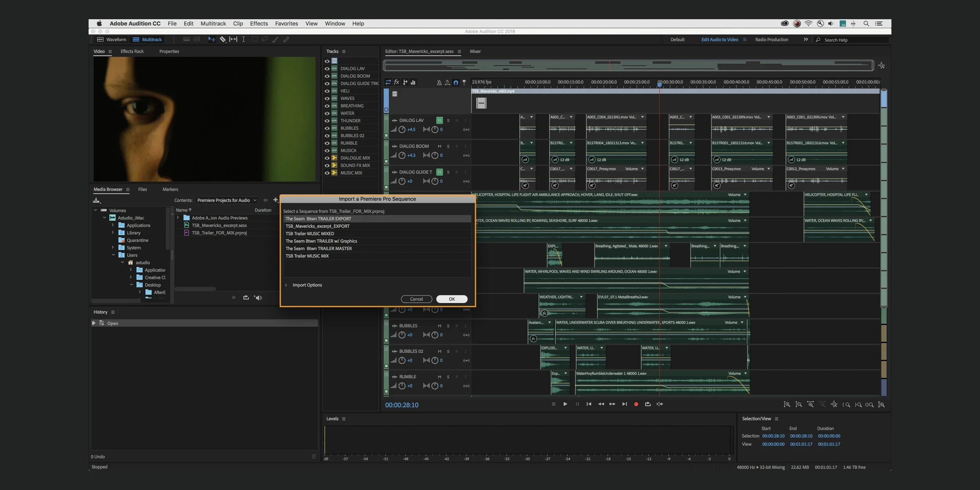Expand Import Options in the dialog

pos(286,285)
